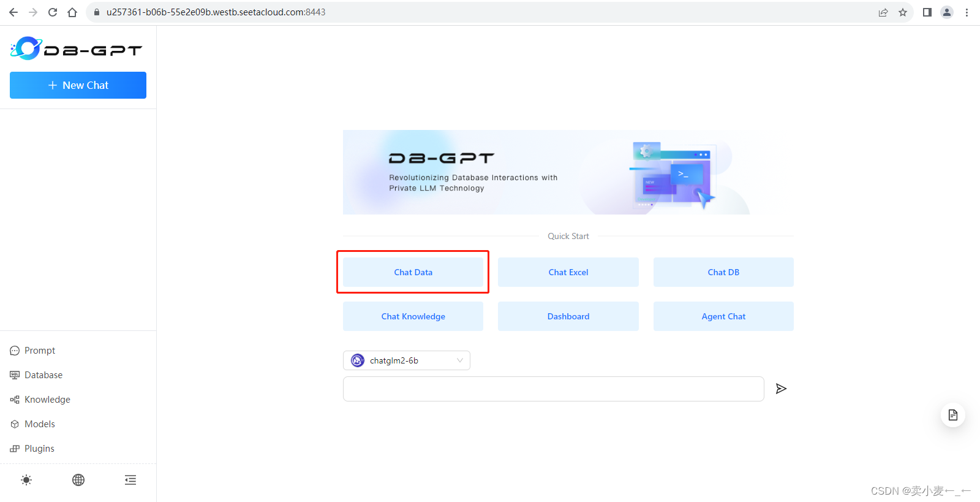Click the browser address bar URL

click(216, 12)
